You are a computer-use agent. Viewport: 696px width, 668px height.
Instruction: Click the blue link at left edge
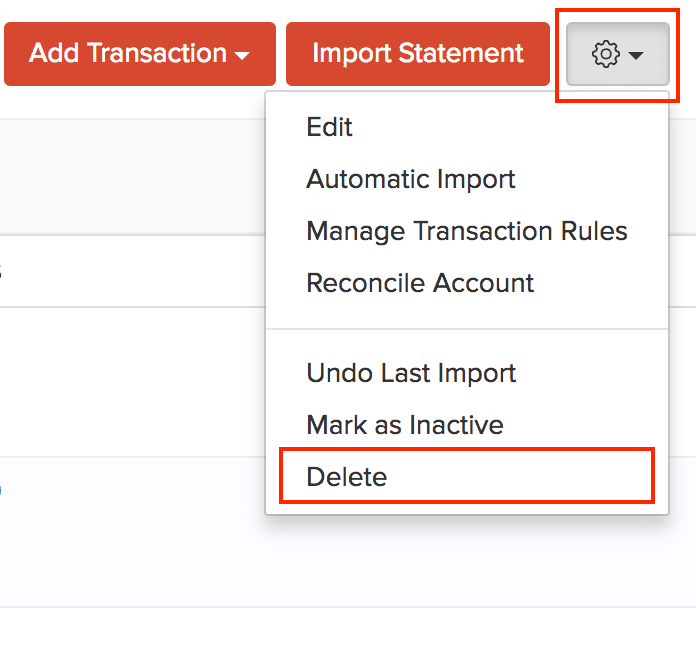click(1, 489)
